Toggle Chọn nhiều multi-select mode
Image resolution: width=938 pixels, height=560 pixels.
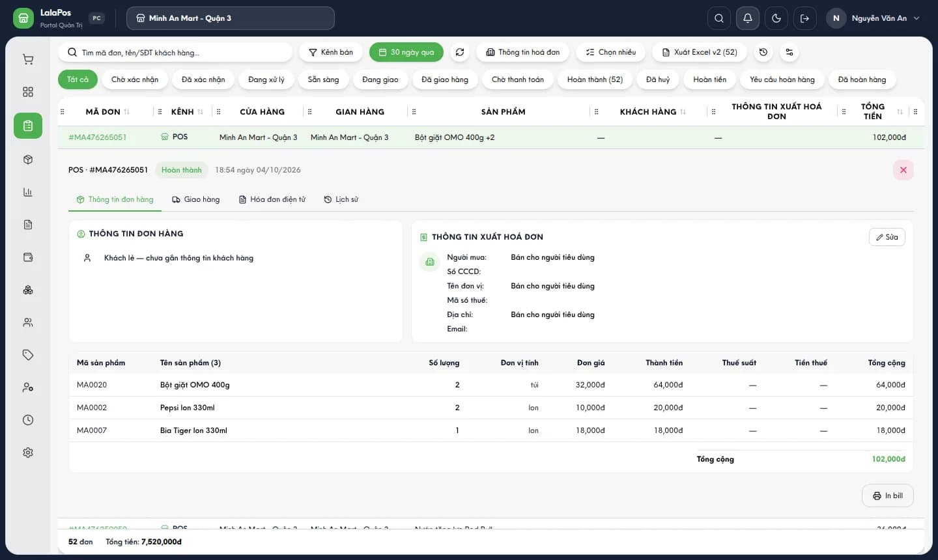(x=611, y=52)
